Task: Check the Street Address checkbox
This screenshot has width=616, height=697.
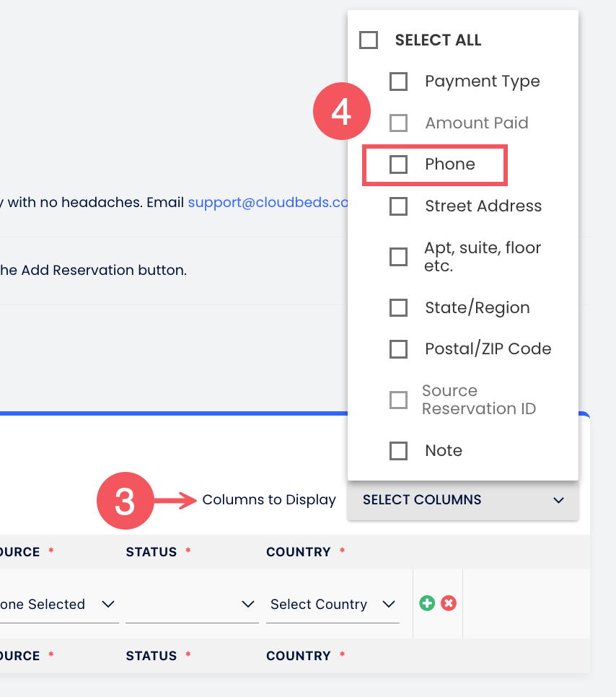Action: pos(398,206)
